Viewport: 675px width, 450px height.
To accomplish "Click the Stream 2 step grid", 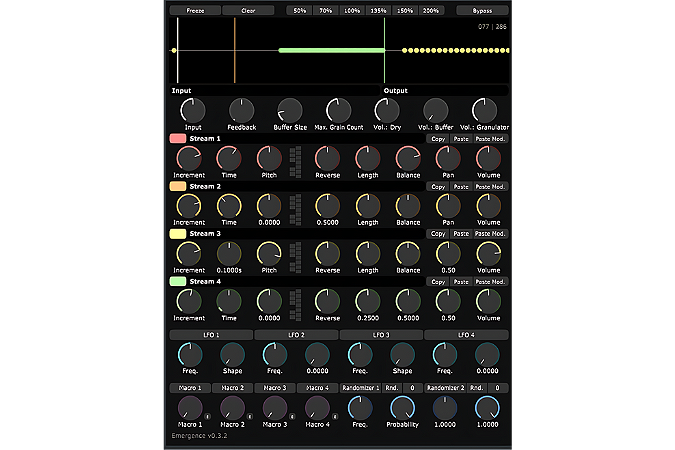I will tap(295, 209).
